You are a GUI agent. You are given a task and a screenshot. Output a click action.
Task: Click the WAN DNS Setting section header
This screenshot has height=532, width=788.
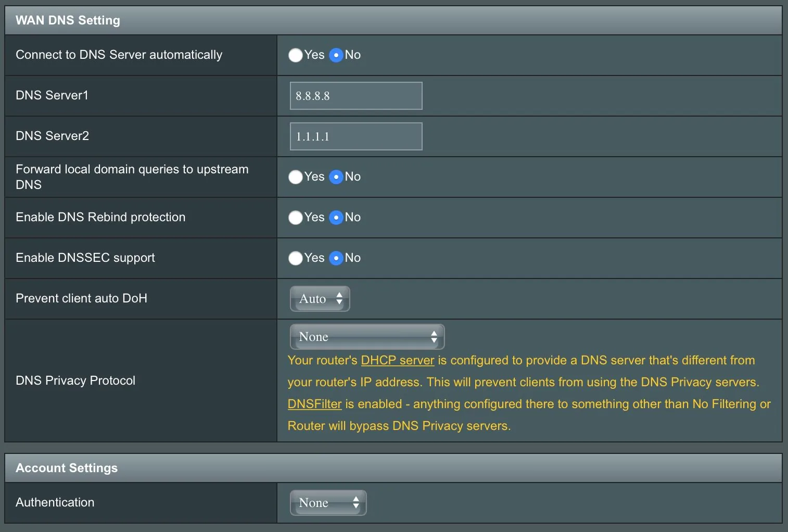[x=68, y=20]
